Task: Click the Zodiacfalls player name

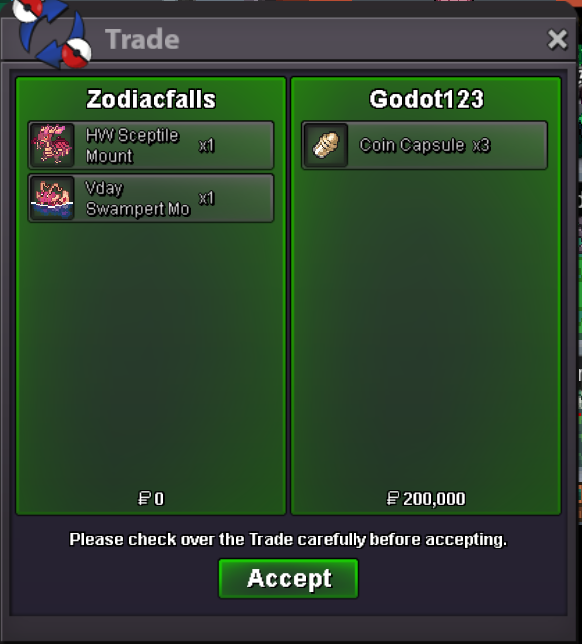Action: (x=151, y=99)
